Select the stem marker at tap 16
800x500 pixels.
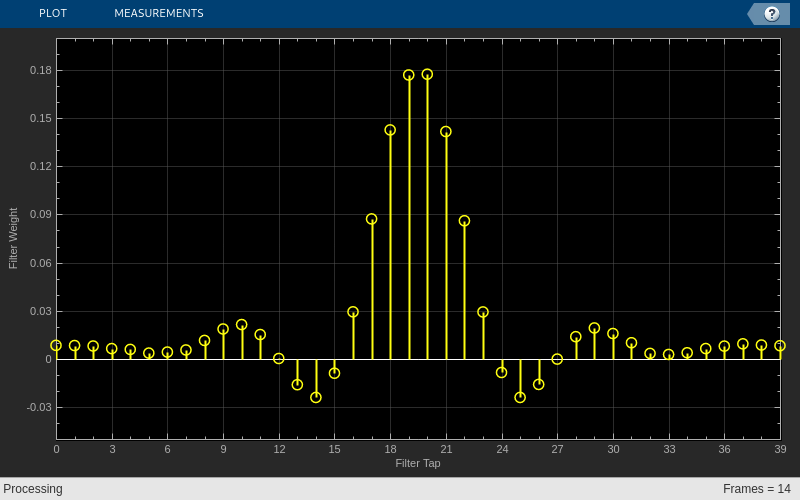(x=353, y=312)
